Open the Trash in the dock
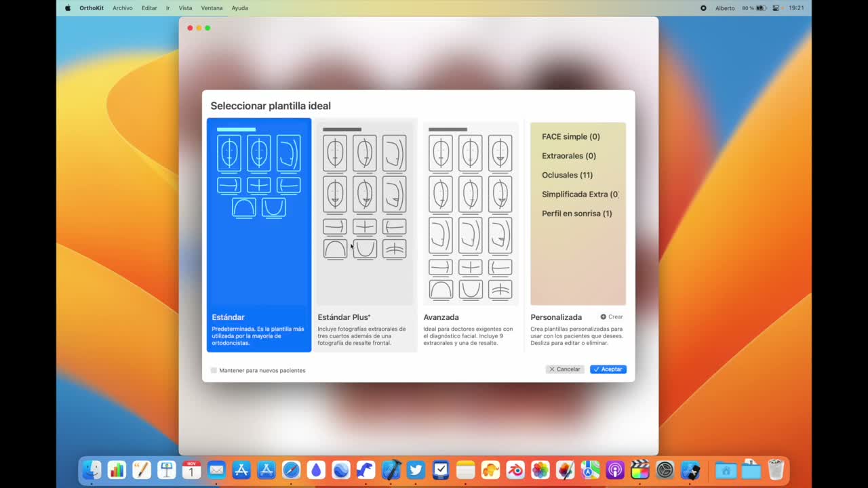The height and width of the screenshot is (488, 868). [x=776, y=470]
